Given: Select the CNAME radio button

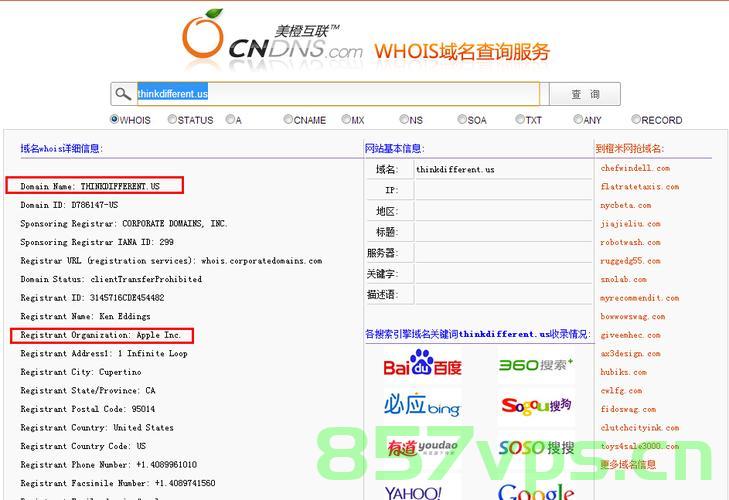Looking at the screenshot, I should (x=288, y=120).
